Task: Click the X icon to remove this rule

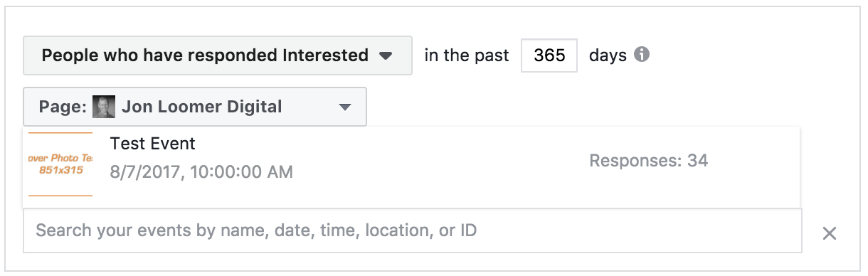Action: [x=829, y=233]
